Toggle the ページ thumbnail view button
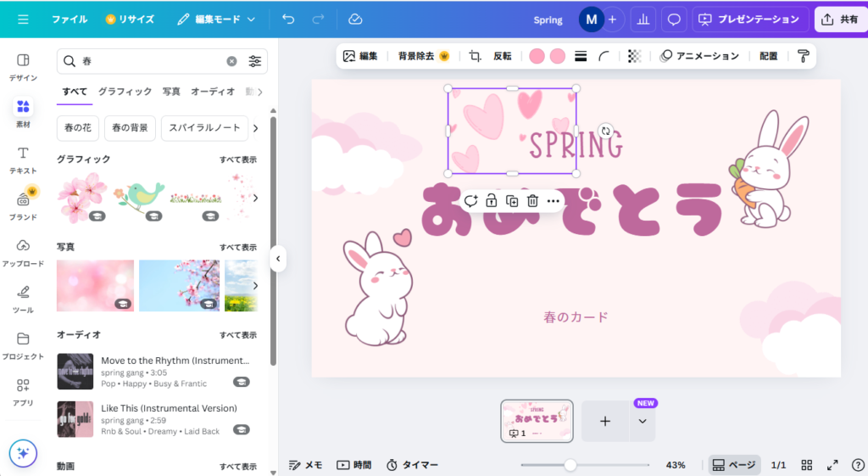The image size is (868, 476). (x=734, y=465)
